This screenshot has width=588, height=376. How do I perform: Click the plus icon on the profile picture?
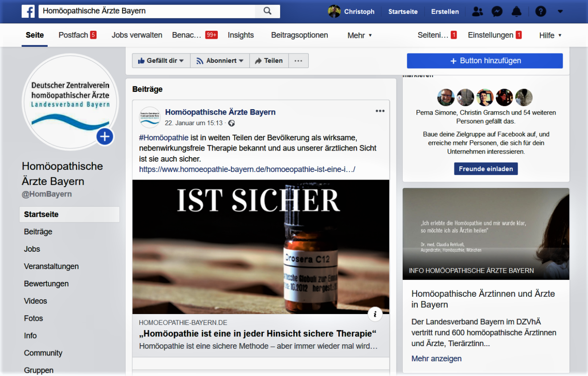coord(105,136)
